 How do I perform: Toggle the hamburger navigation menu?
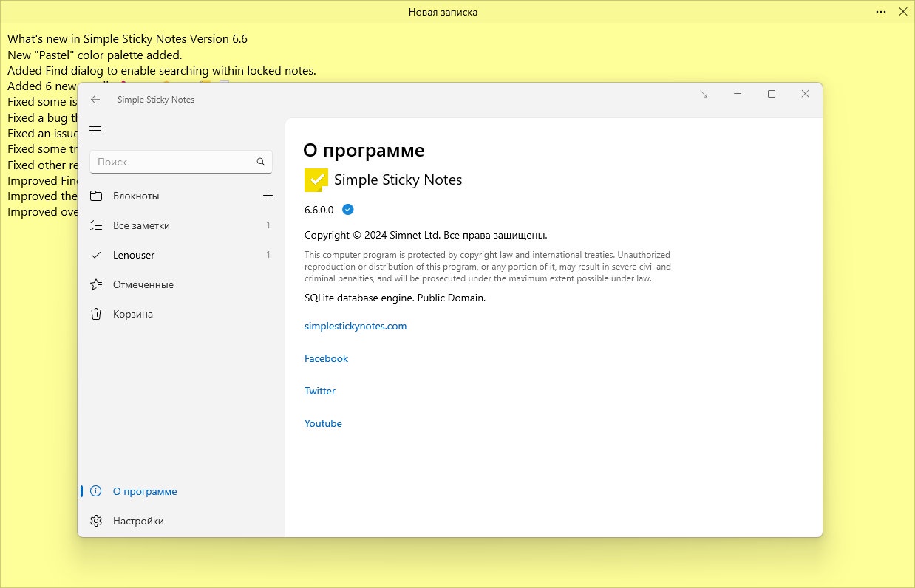pos(95,131)
